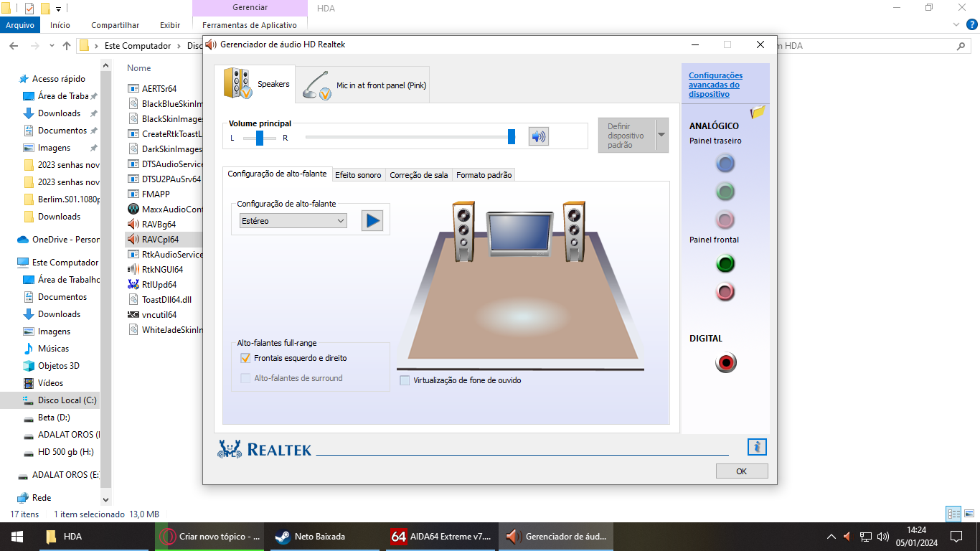Open Músicas folder in navigation pane
Screen dimensions: 980x551
click(x=53, y=349)
